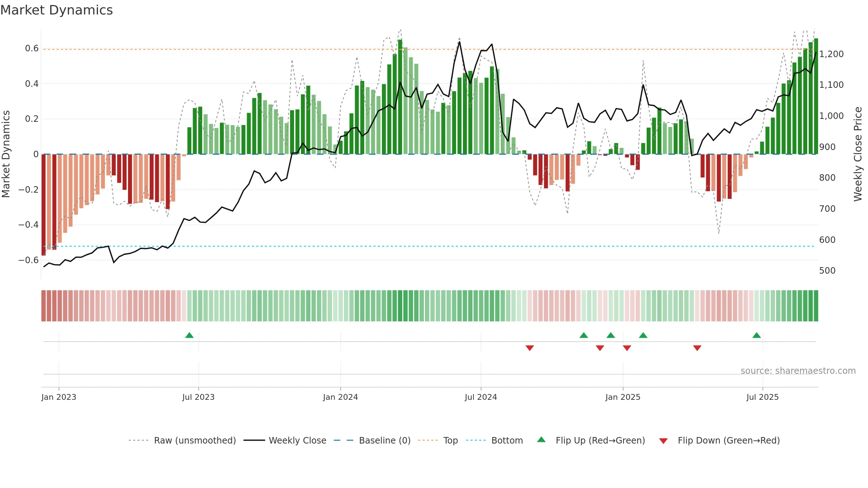Select the flip-up marker nearest Jul 2025
The width and height of the screenshot is (868, 488).
(757, 335)
